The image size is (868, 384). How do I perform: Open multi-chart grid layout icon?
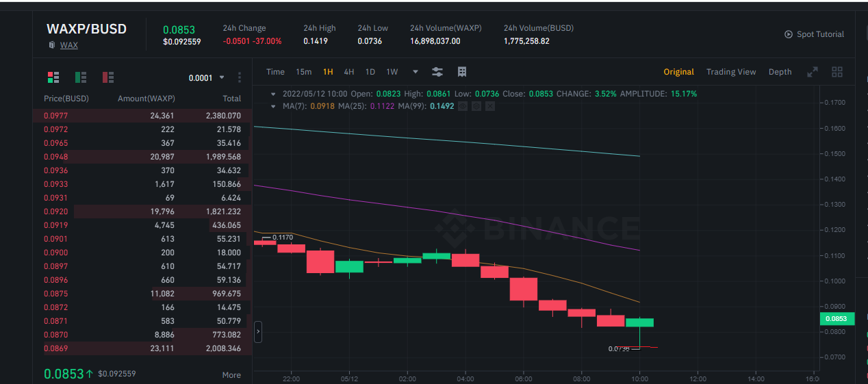[837, 72]
